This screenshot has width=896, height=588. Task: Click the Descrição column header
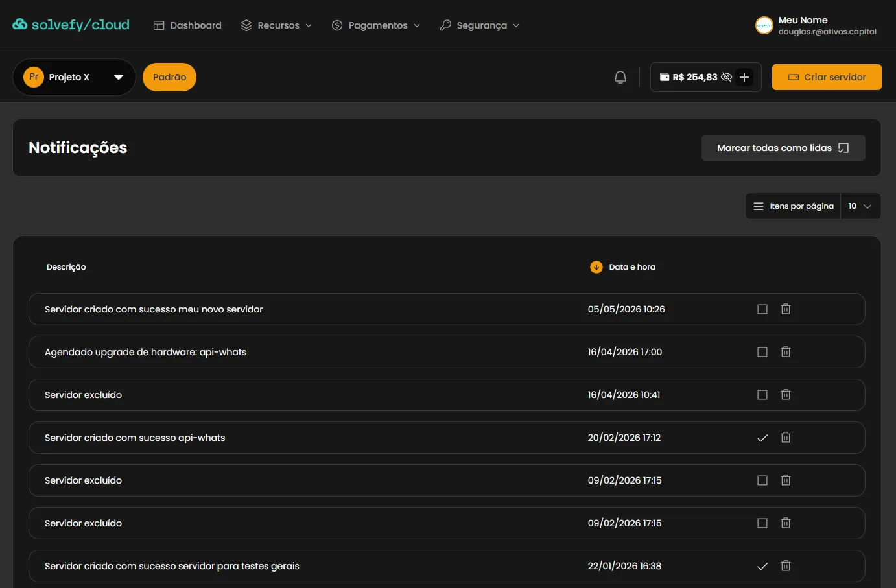pyautogui.click(x=66, y=267)
